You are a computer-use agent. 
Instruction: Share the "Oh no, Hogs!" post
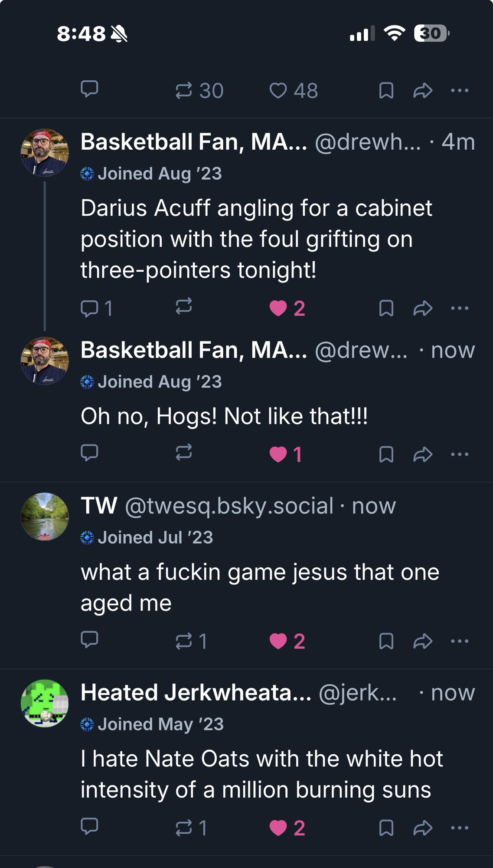pos(423,454)
